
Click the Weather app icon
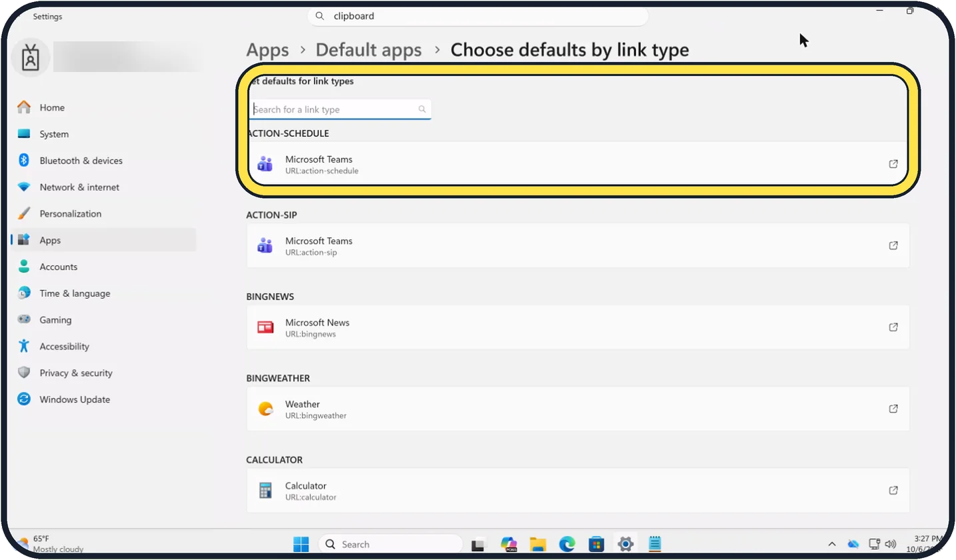[x=265, y=409]
